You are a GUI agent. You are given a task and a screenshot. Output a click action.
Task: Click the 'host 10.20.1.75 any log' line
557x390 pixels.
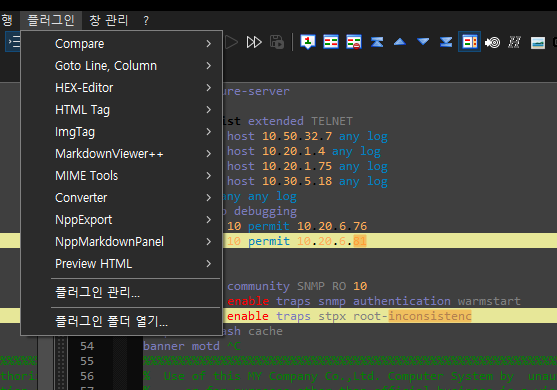tap(307, 166)
